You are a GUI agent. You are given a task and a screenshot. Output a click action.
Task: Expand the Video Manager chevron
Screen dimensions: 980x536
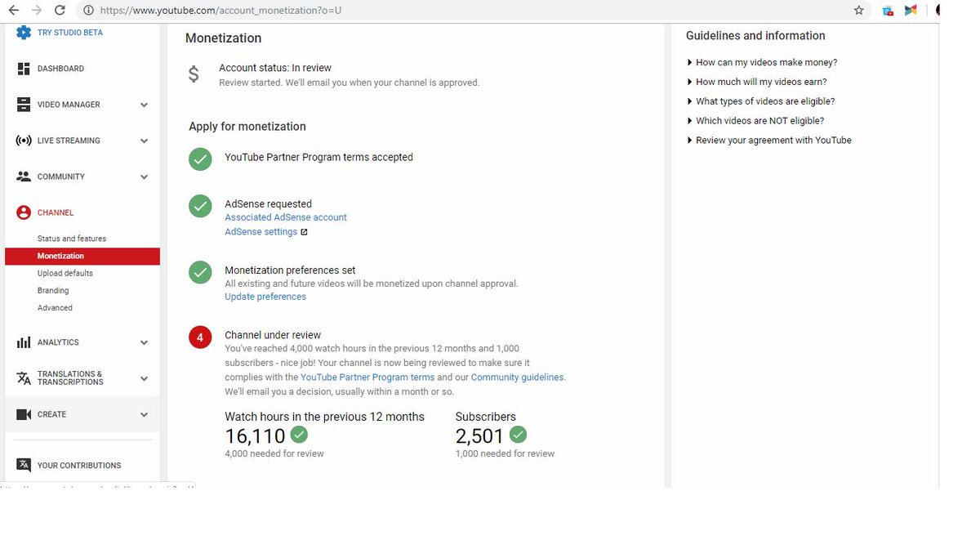click(x=144, y=105)
